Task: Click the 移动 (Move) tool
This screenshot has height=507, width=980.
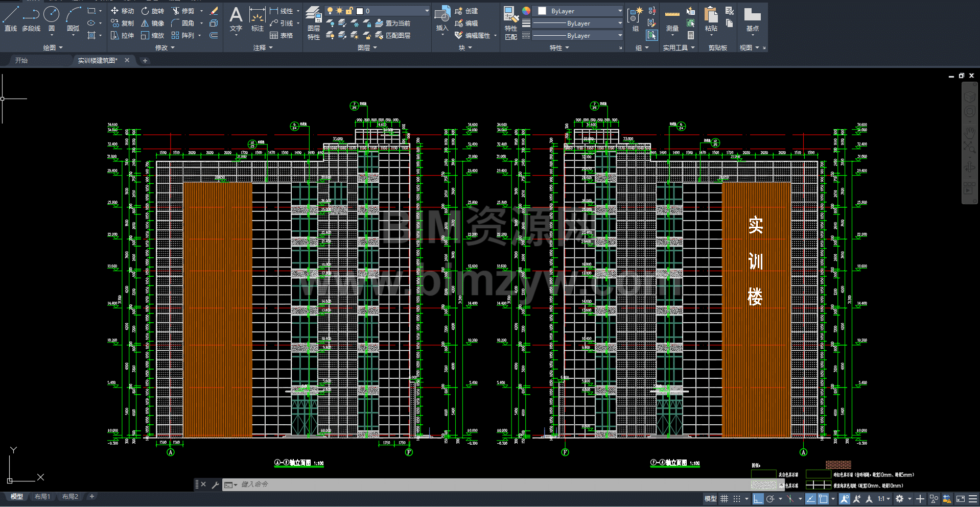Action: (122, 11)
